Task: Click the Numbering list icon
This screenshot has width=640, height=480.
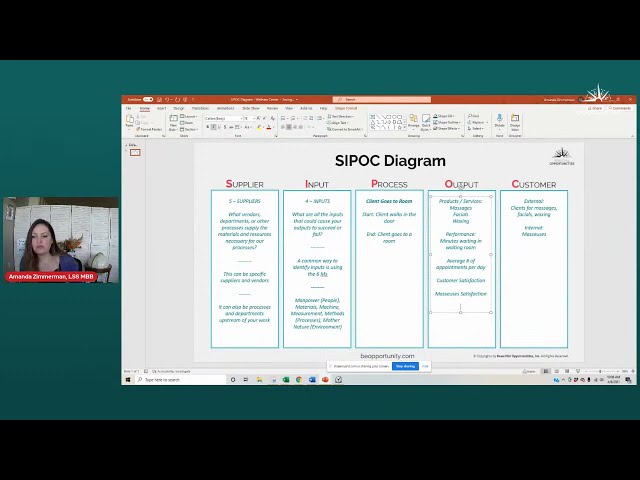Action: click(294, 118)
